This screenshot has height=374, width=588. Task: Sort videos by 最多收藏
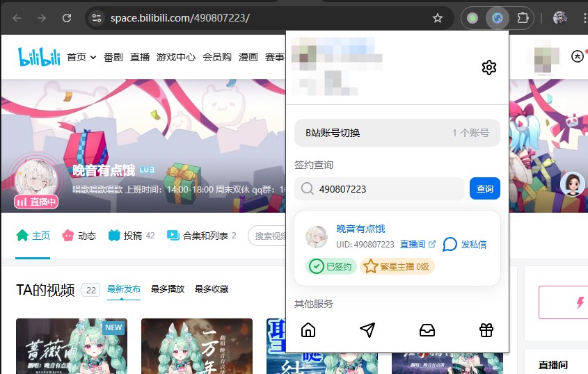pos(212,289)
